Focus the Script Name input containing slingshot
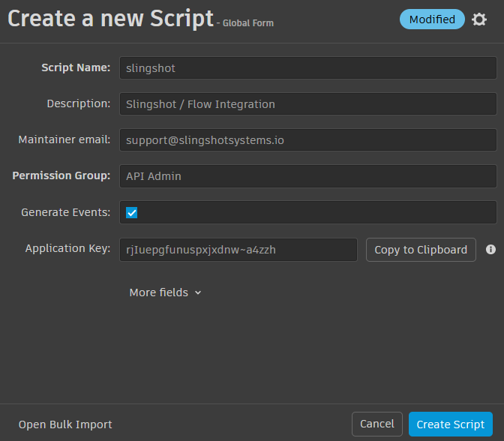This screenshot has height=441, width=504. pyautogui.click(x=307, y=67)
